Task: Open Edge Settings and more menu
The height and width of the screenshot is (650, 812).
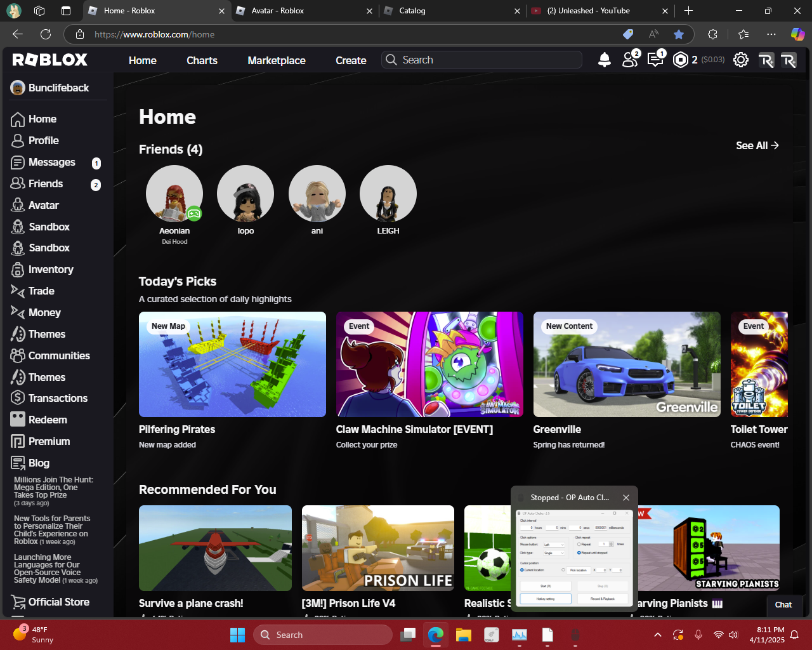Action: (771, 34)
